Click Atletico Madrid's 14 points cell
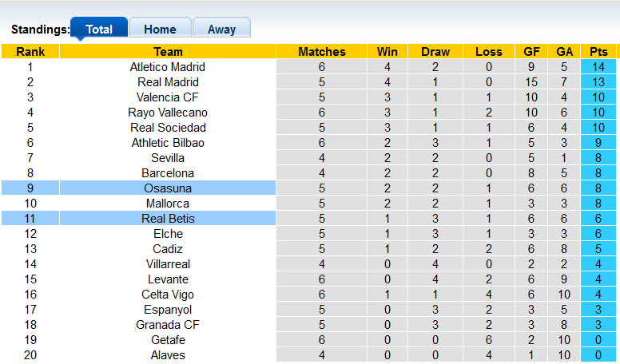620x364 pixels. [x=598, y=67]
